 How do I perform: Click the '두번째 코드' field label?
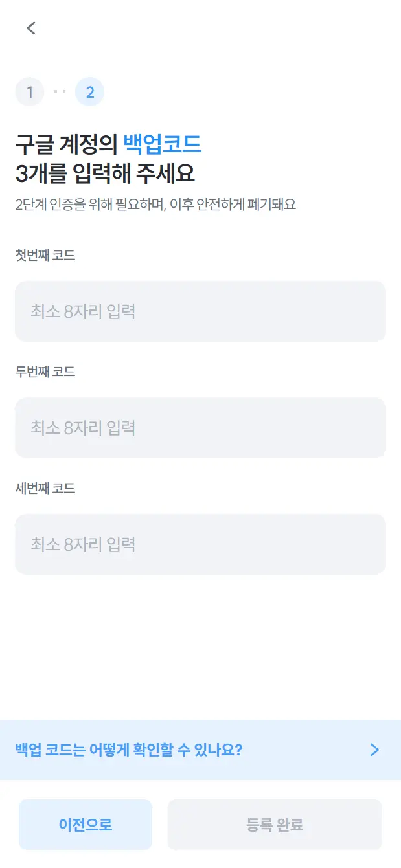(x=45, y=372)
